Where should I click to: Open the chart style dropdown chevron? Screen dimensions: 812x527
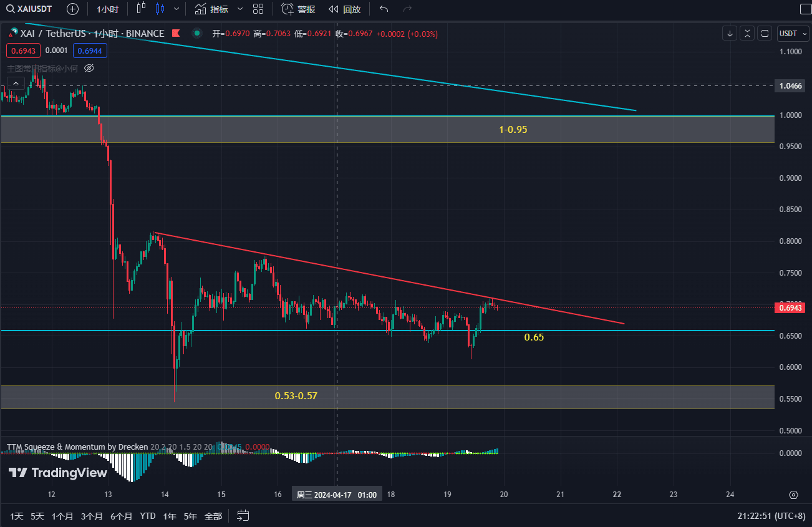[176, 9]
